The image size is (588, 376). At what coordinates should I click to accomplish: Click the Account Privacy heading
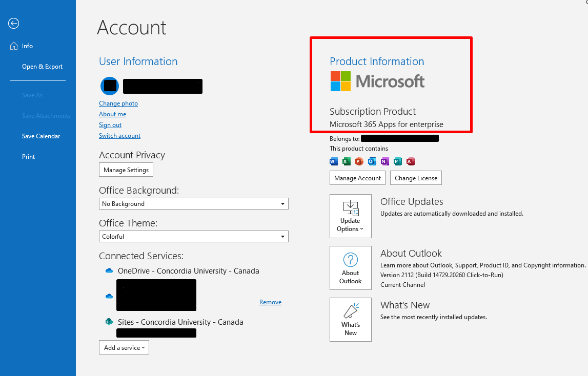(x=132, y=155)
